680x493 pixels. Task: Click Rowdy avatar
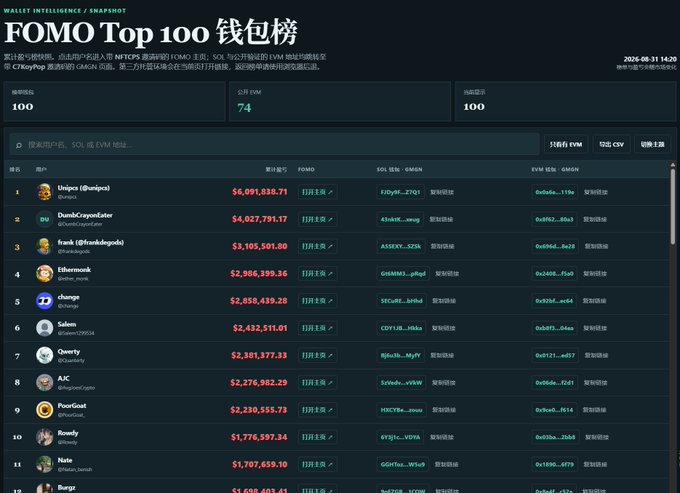(x=44, y=437)
